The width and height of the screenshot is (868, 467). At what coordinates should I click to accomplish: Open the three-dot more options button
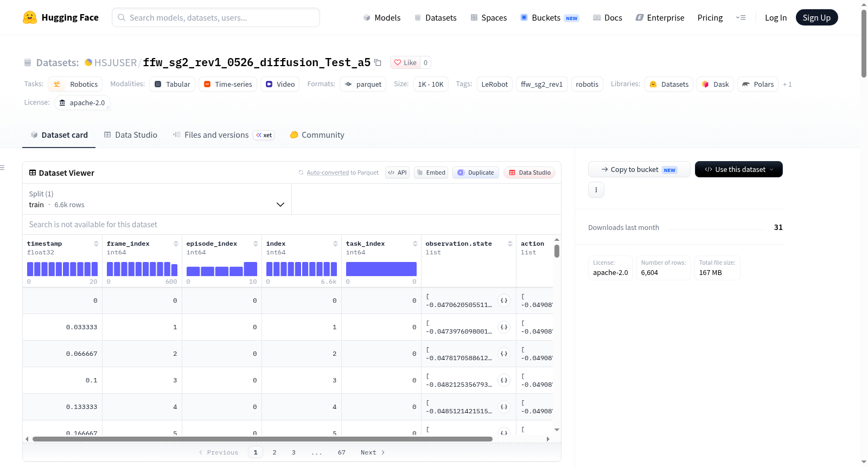pyautogui.click(x=596, y=190)
